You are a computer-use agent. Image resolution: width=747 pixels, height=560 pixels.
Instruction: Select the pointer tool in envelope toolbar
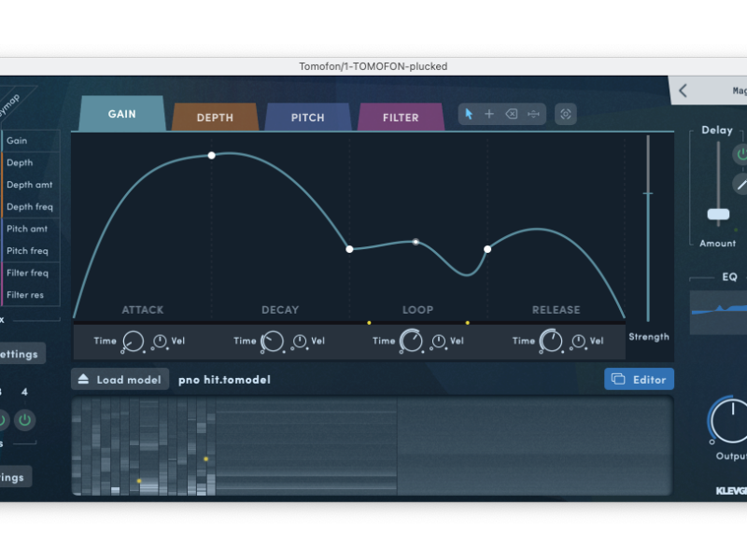pyautogui.click(x=469, y=114)
